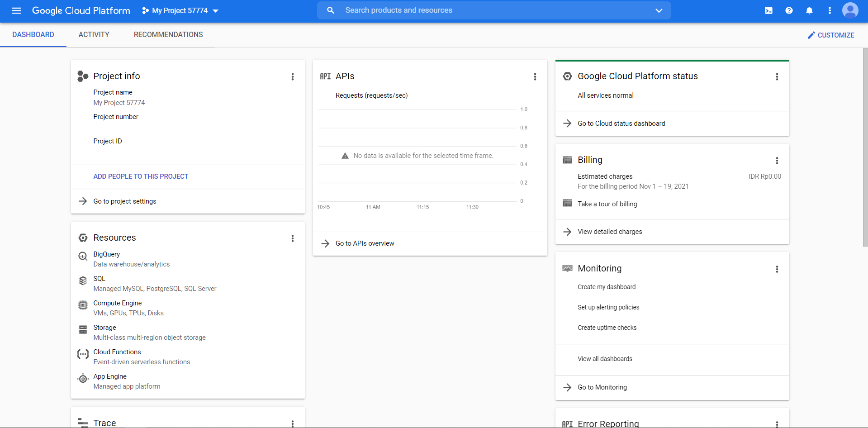Screen dimensions: 868x428
Task: Open Trace card options menu
Action: coord(293,423)
